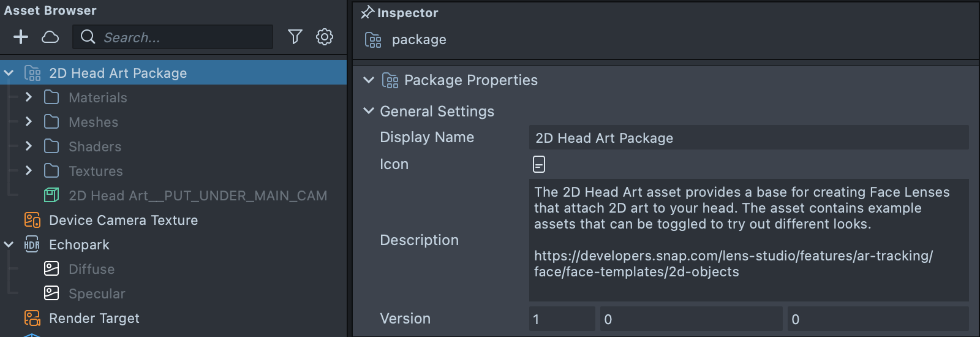The height and width of the screenshot is (337, 980).
Task: Click the add asset plus icon
Action: coord(21,37)
